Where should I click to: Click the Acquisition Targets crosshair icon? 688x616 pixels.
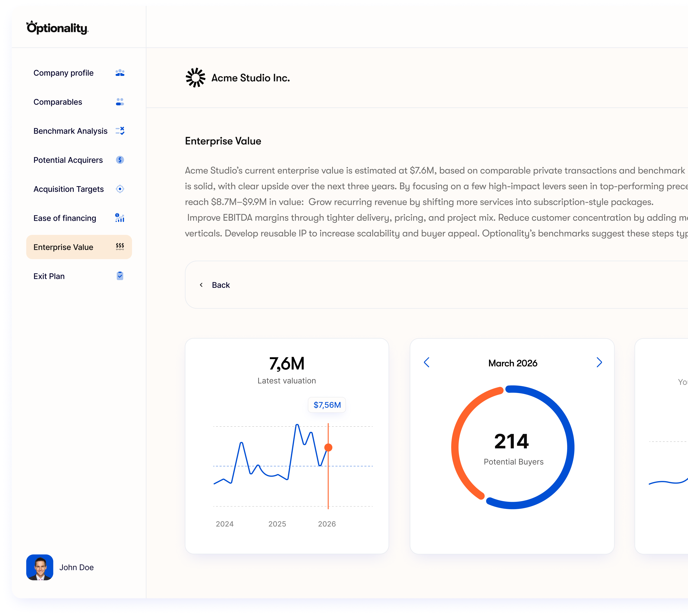(120, 189)
